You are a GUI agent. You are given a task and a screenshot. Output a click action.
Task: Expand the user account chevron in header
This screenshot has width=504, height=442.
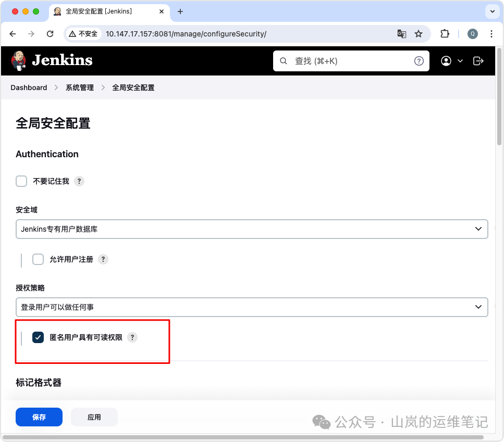coord(460,60)
